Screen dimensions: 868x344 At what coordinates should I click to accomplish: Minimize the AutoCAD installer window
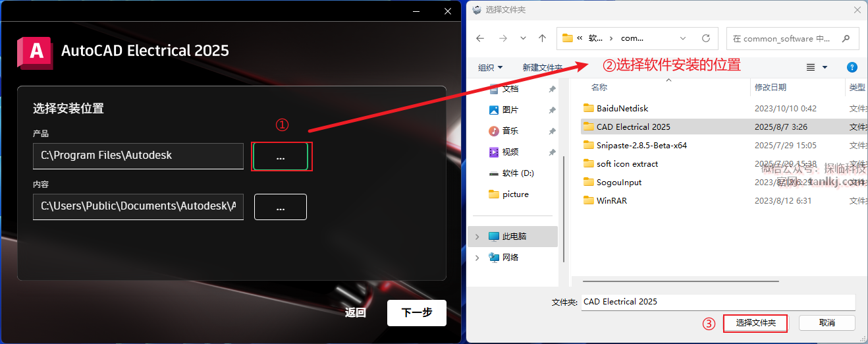point(418,11)
